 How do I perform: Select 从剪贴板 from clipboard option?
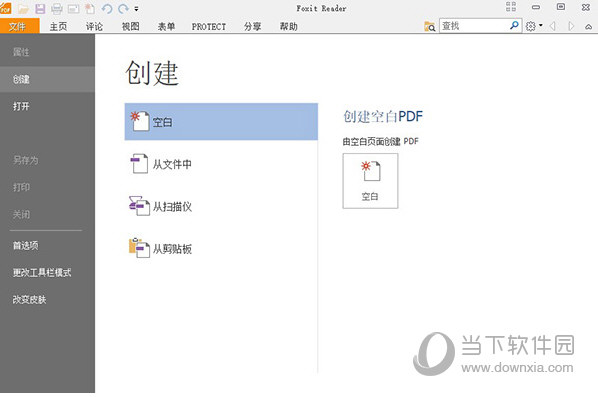[221, 249]
